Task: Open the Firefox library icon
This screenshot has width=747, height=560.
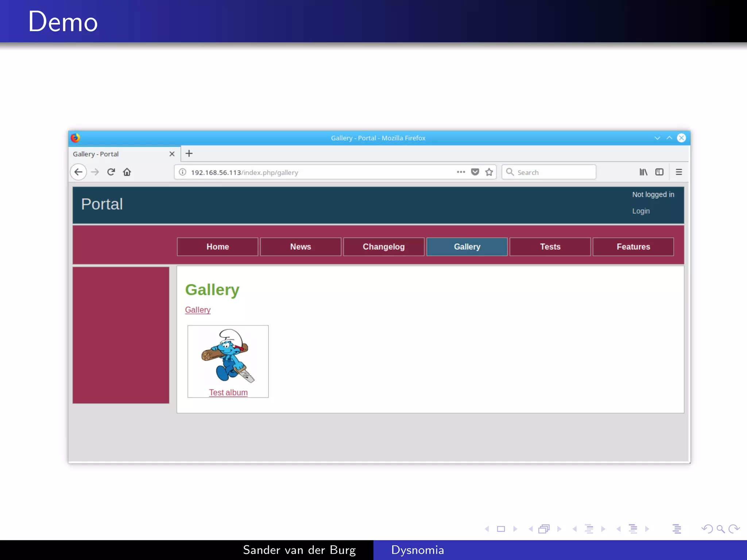Action: coord(643,172)
